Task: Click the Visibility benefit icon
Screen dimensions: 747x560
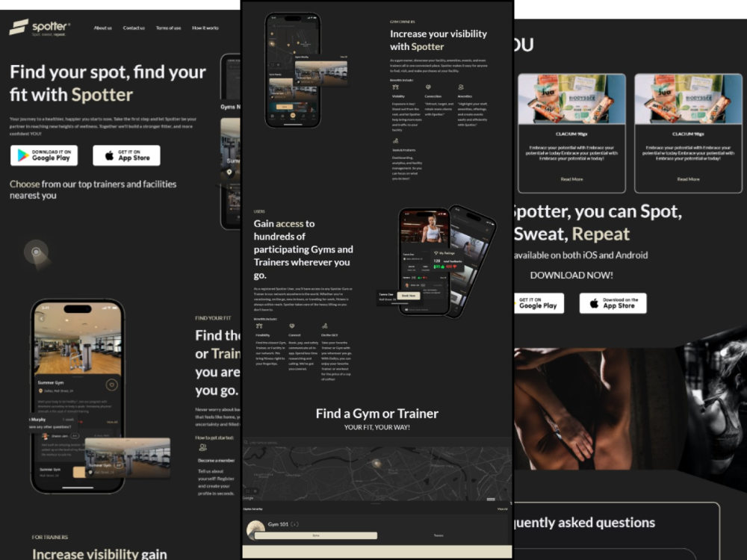Action: pos(395,87)
